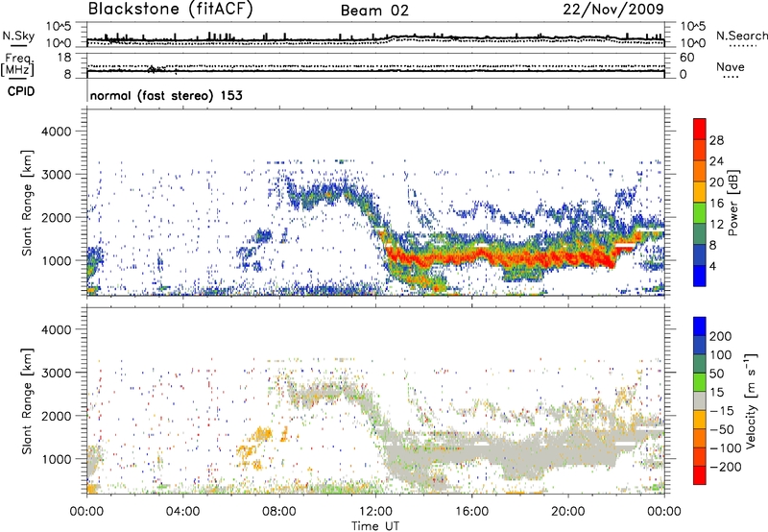Click '18' on the frequency axis

click(64, 58)
